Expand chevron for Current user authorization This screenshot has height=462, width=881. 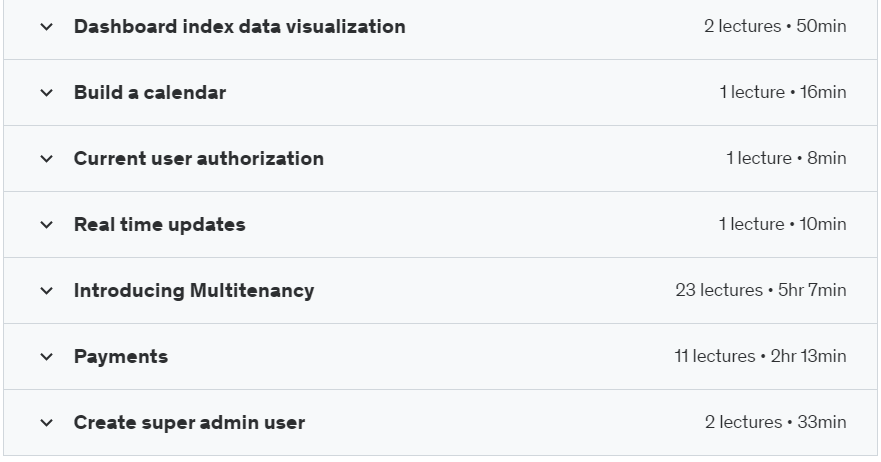click(x=47, y=158)
